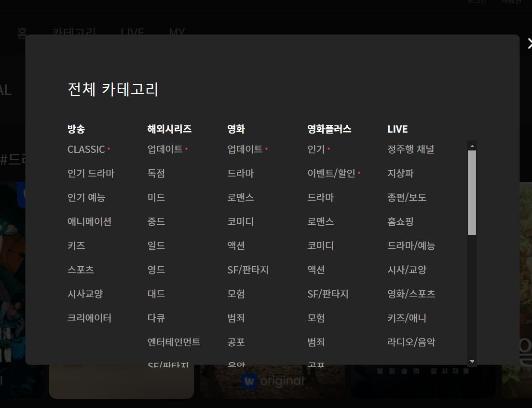Open 스포츠 in the 방송 column
This screenshot has width=532, height=408.
pos(80,270)
